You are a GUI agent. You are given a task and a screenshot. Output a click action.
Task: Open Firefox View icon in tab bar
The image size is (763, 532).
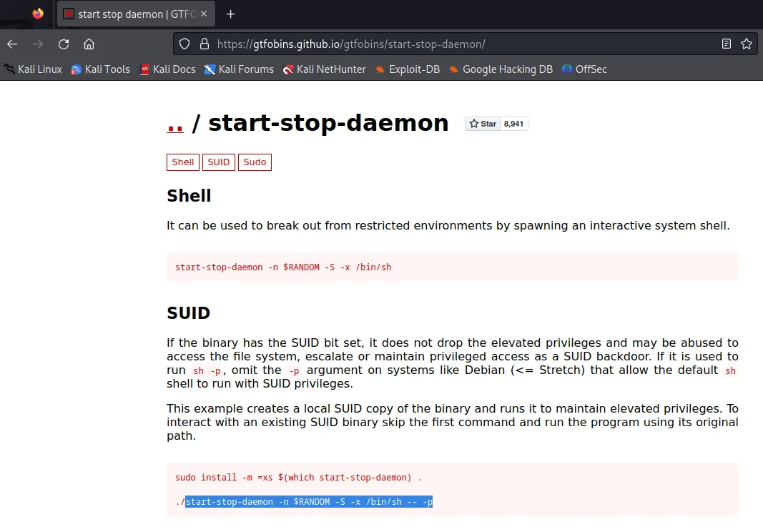[38, 14]
